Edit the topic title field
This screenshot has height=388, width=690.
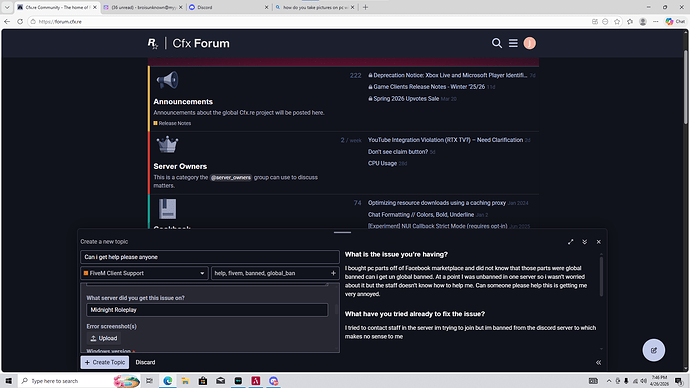pos(210,257)
